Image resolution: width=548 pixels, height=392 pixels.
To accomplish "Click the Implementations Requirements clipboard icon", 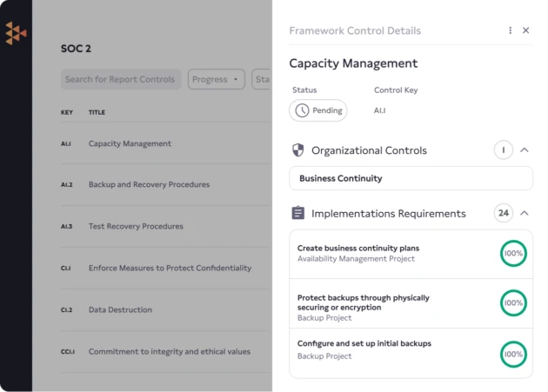I will (x=298, y=213).
